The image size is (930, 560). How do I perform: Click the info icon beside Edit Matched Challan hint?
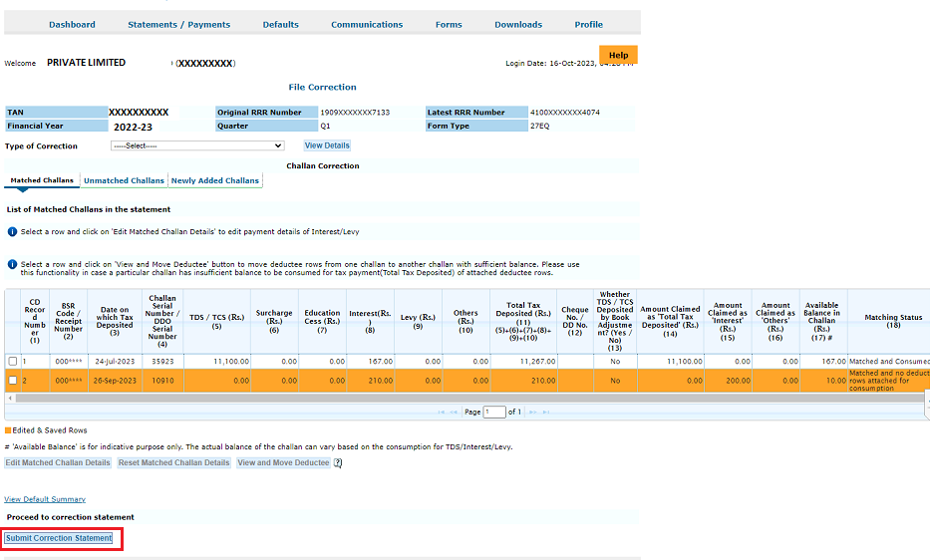pyautogui.click(x=12, y=232)
